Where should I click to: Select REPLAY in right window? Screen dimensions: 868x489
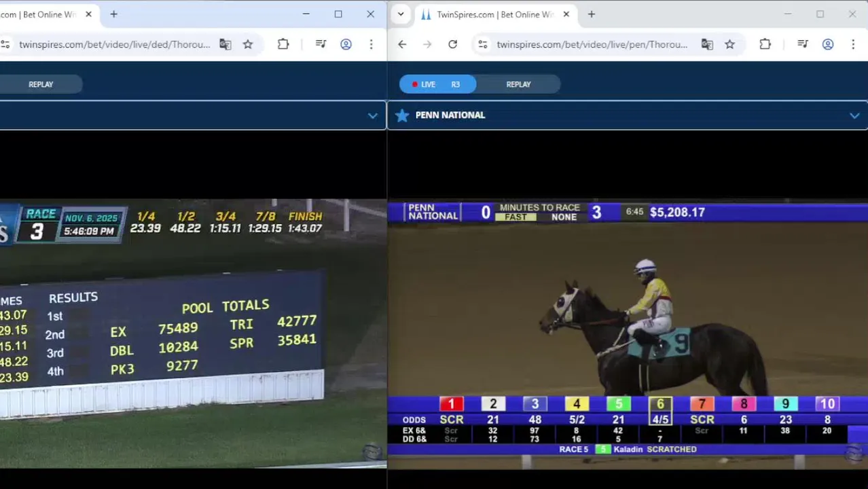tap(518, 84)
